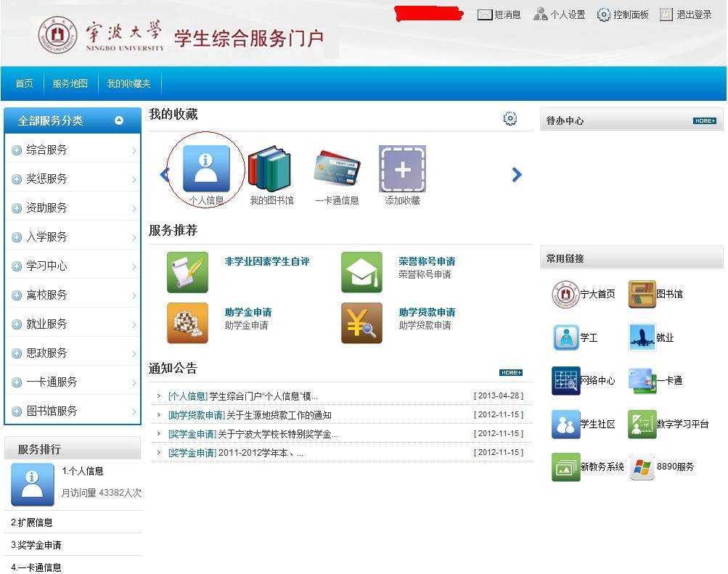The height and width of the screenshot is (574, 728).
Task: Open 图书馆 icon in 常用链接
Action: pyautogui.click(x=642, y=294)
